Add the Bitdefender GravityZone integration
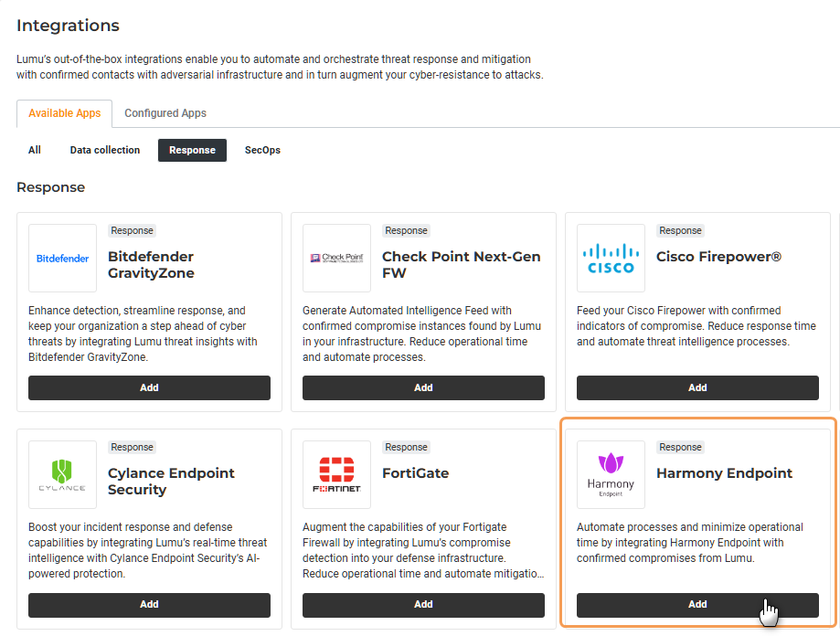 point(149,387)
